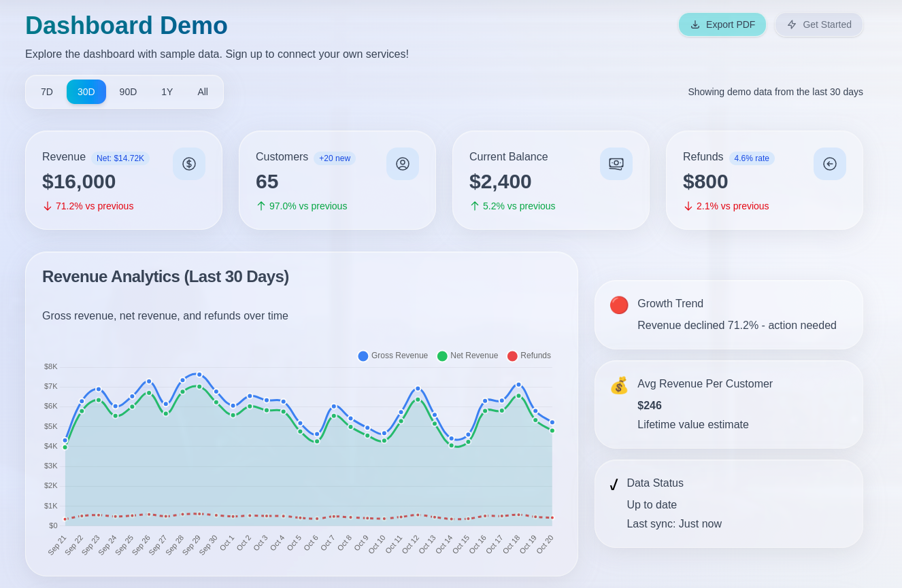Viewport: 902px width, 588px height.
Task: Click the dollar sign icon on the Revenue card
Action: (189, 163)
